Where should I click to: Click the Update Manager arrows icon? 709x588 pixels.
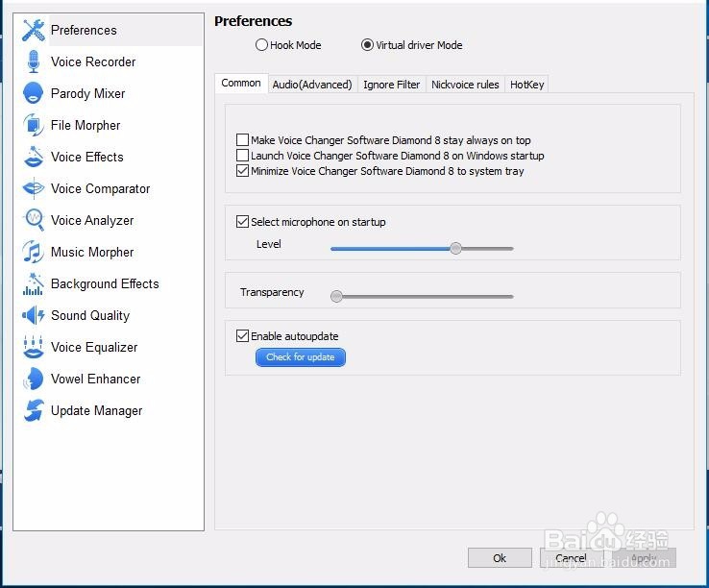coord(34,410)
